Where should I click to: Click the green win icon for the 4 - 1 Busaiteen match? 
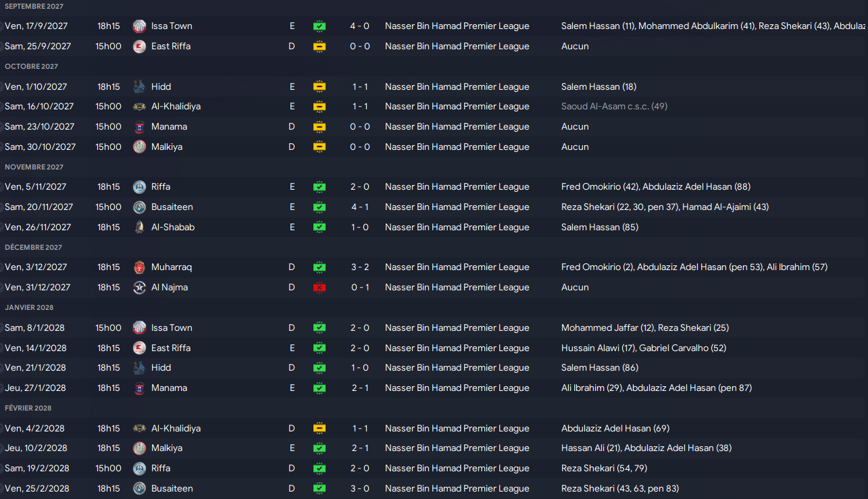coord(320,207)
